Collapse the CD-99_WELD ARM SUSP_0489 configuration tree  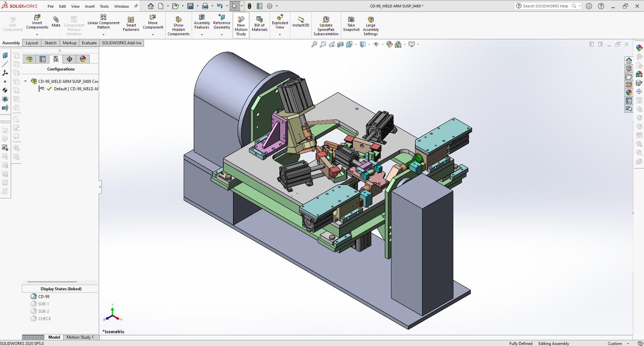(x=26, y=81)
